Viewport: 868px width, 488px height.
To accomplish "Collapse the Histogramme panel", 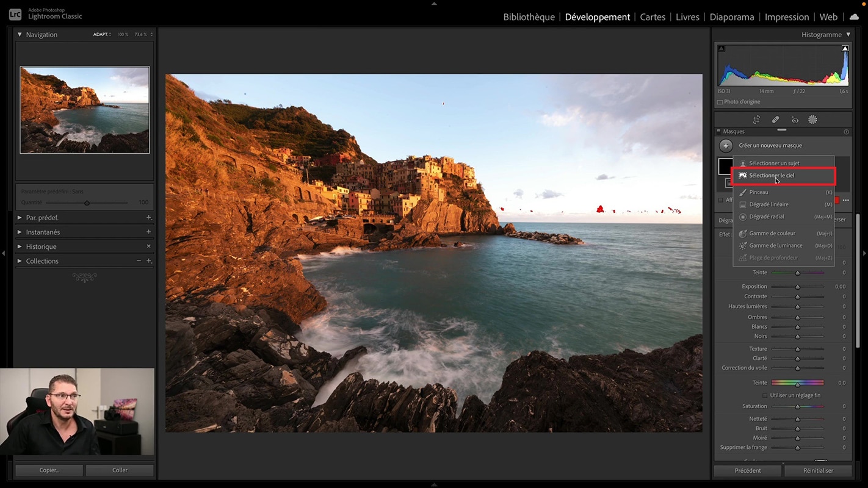I will pyautogui.click(x=848, y=35).
